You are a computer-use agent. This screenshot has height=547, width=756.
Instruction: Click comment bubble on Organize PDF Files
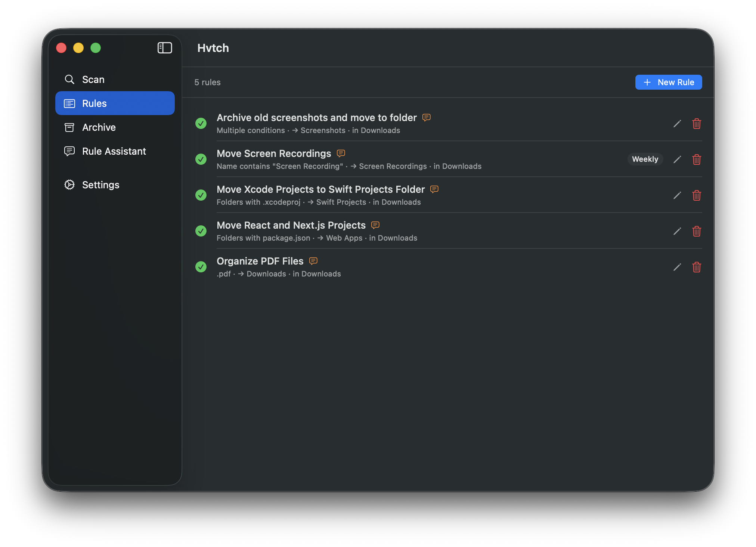tap(313, 261)
